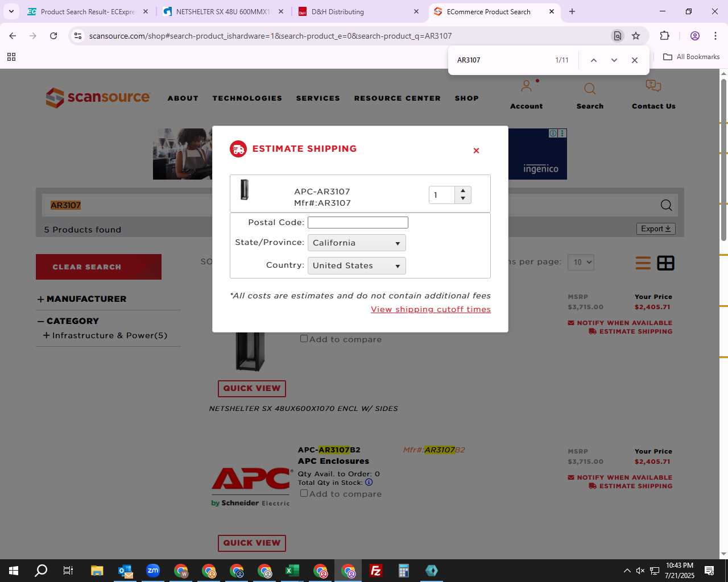The width and height of the screenshot is (728, 582).
Task: Open the TECHNOLOGIES menu
Action: pyautogui.click(x=247, y=98)
